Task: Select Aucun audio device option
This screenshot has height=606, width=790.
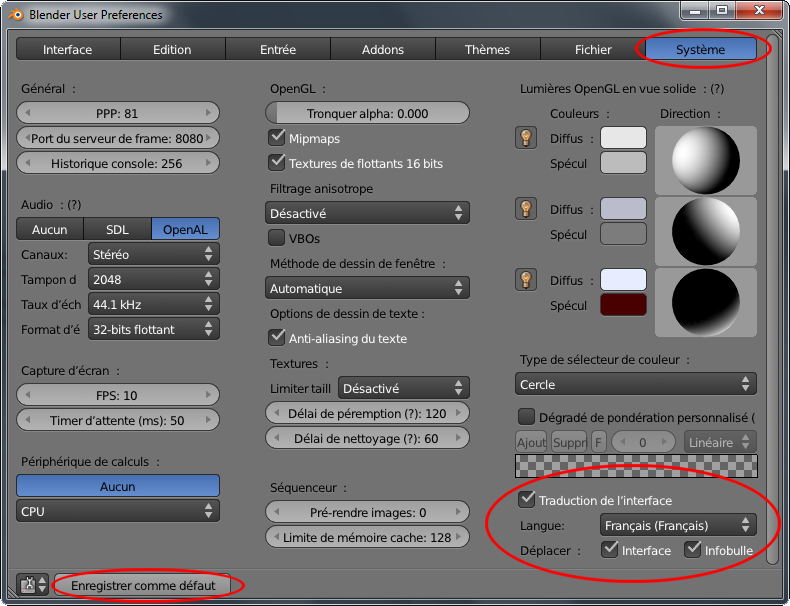Action: pos(50,229)
